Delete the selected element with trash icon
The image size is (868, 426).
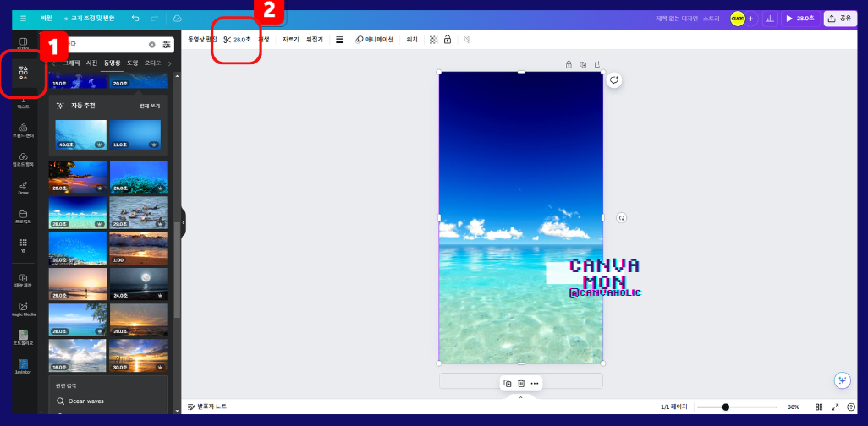(521, 384)
